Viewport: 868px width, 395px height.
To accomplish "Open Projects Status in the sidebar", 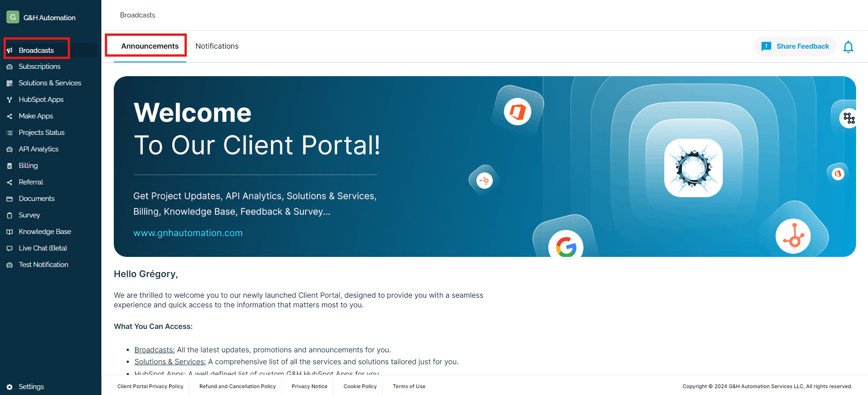I will point(41,133).
